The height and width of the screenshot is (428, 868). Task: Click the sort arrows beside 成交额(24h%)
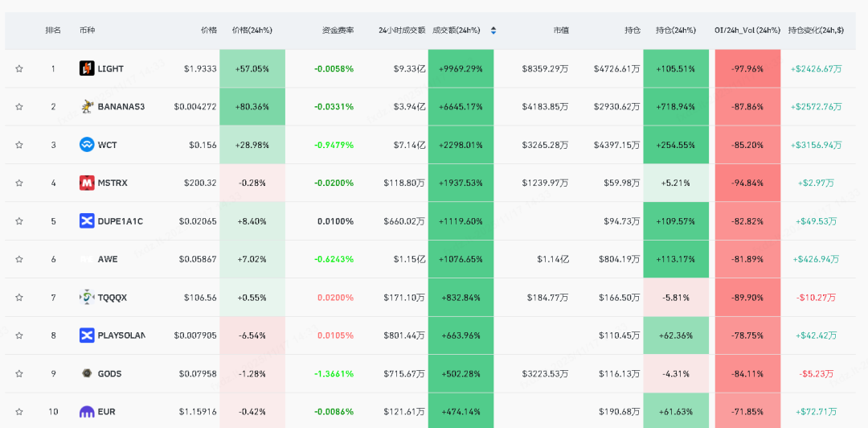(x=493, y=31)
